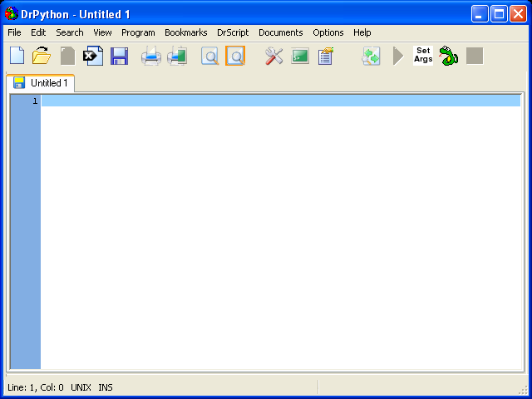Image resolution: width=532 pixels, height=399 pixels.
Task: Expand the Options menu
Action: click(328, 32)
